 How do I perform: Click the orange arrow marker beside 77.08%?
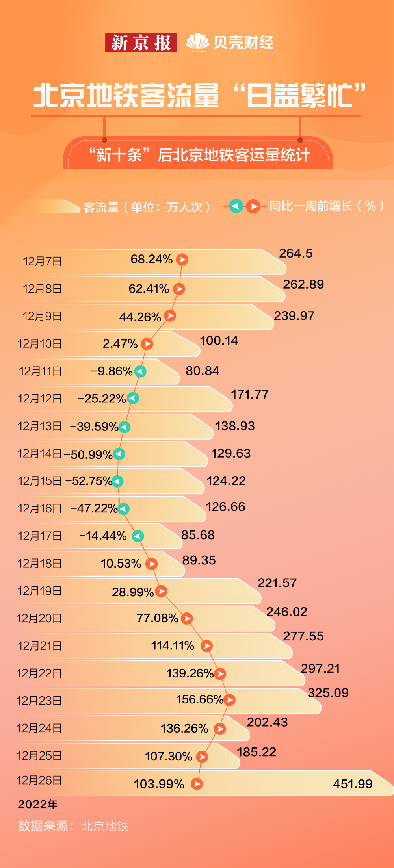point(187,618)
